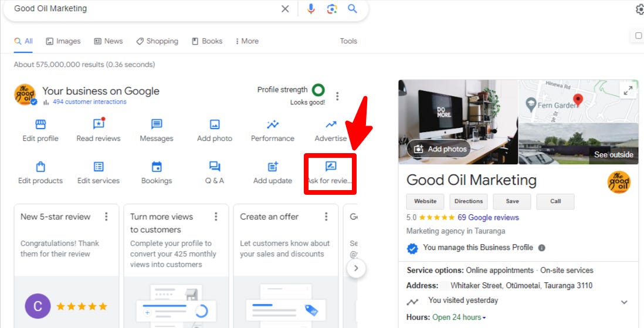Open search Tools
The height and width of the screenshot is (328, 644).
coord(348,41)
